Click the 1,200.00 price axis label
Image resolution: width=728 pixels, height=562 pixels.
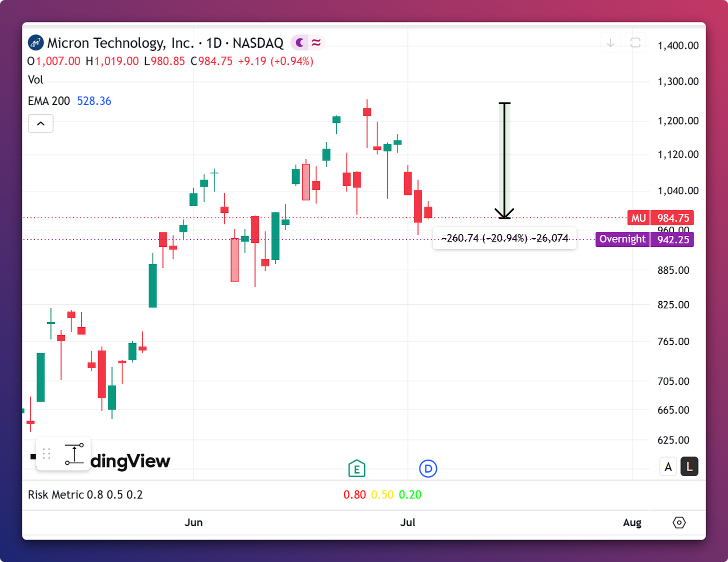tap(678, 120)
